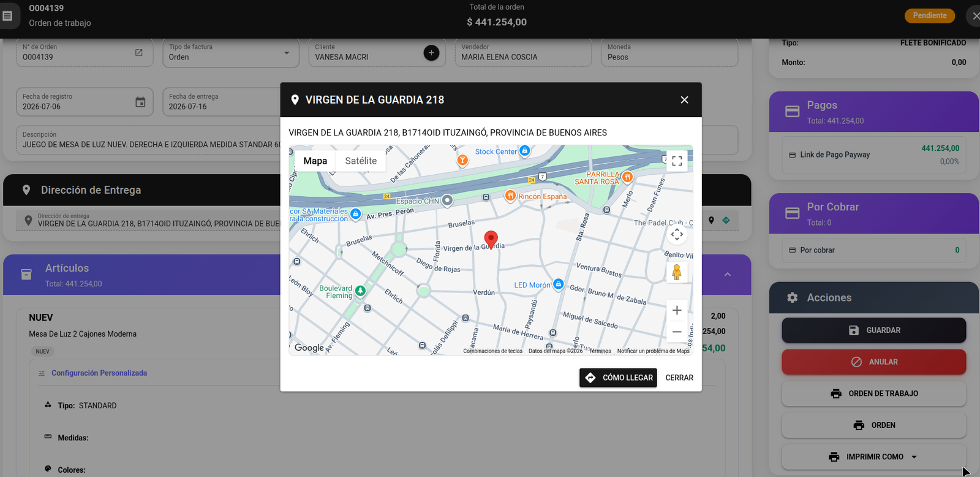Toggle fullscreen map view
980x477 pixels.
677,161
